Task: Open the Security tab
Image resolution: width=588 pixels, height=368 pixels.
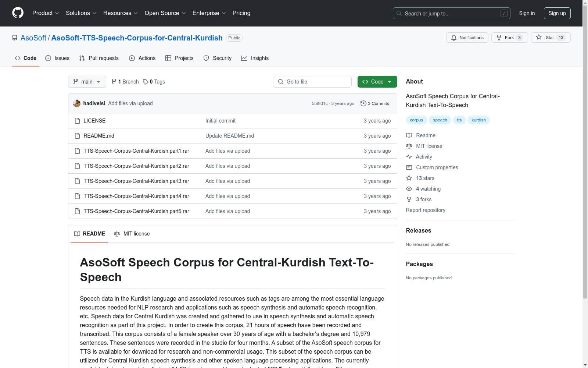Action: tap(218, 58)
